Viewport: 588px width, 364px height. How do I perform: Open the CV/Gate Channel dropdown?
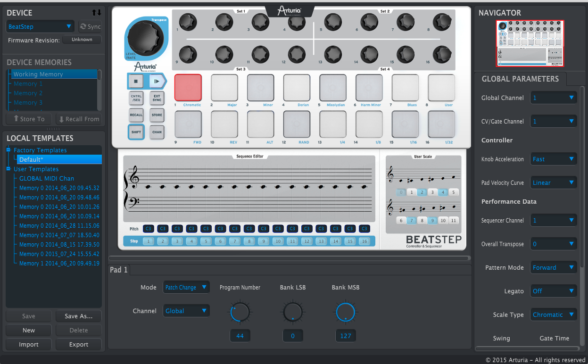pos(554,121)
